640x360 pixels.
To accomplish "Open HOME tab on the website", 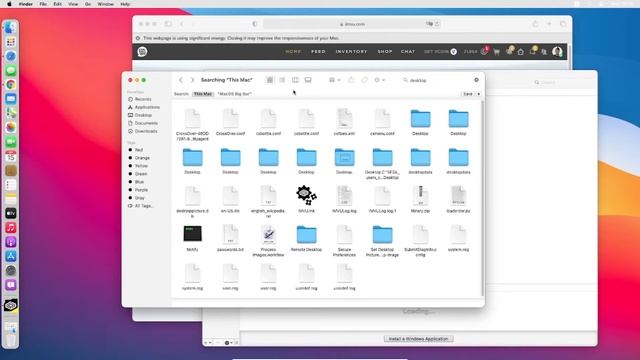I will (293, 52).
